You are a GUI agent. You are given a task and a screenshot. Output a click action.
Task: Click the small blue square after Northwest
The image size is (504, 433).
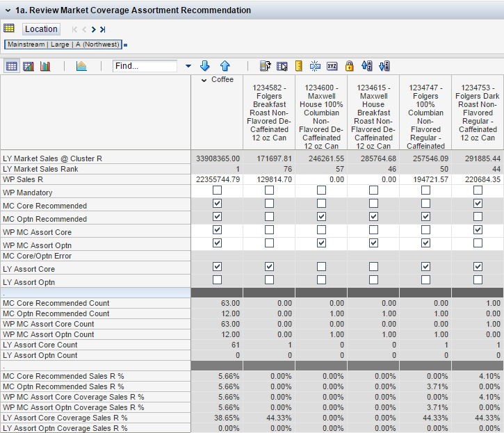126,45
